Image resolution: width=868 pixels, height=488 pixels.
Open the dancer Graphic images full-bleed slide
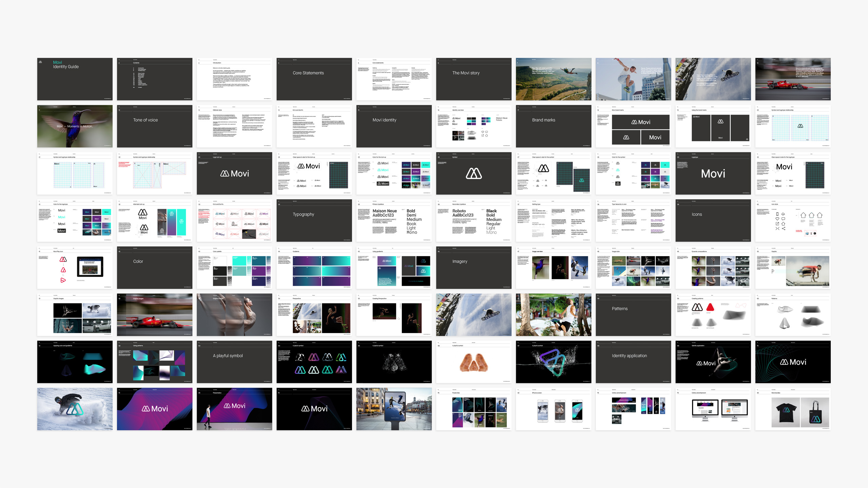(x=234, y=314)
